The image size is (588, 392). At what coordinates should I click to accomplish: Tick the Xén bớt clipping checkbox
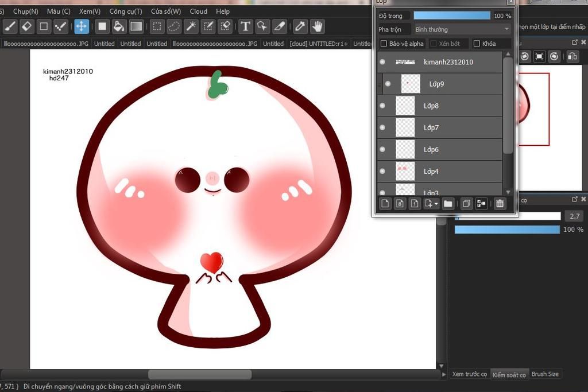434,44
